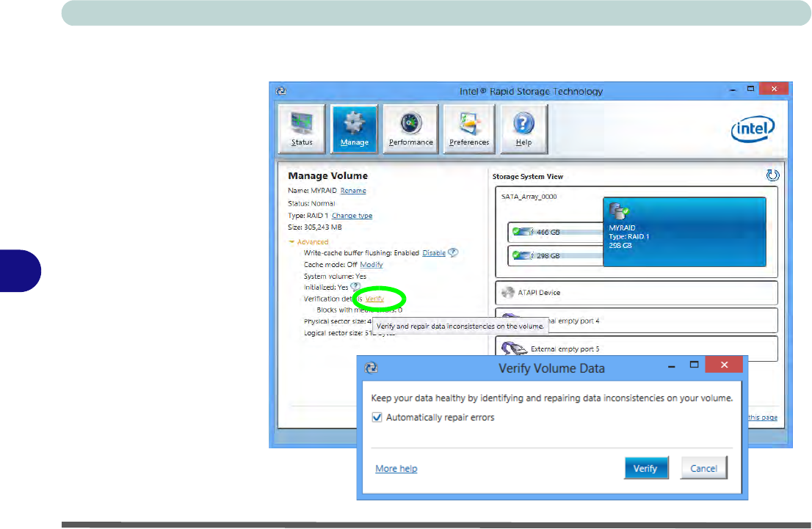The height and width of the screenshot is (529, 812).
Task: Click More help link in dialog
Action: tap(396, 468)
